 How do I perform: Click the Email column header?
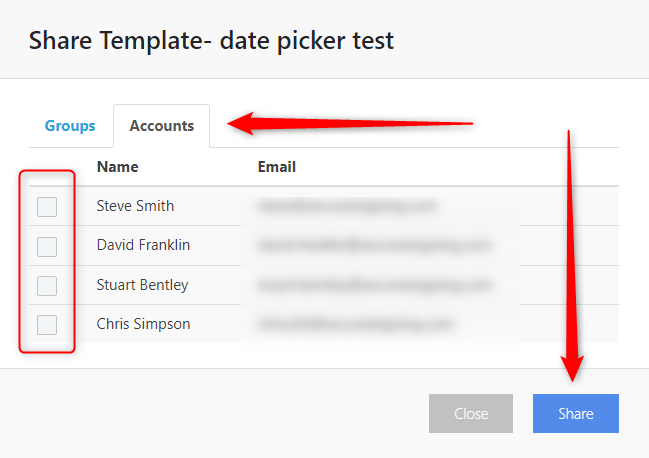click(277, 167)
